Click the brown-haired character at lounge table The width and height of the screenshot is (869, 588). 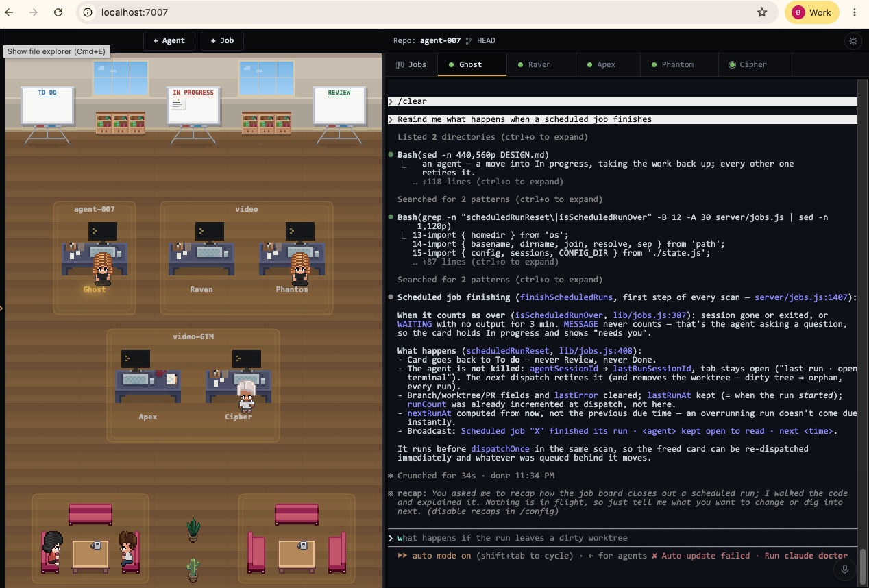(128, 548)
